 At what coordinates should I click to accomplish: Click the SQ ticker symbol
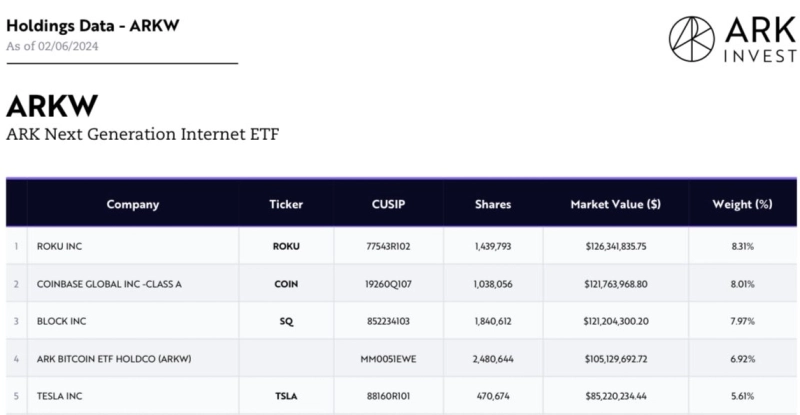tap(286, 322)
